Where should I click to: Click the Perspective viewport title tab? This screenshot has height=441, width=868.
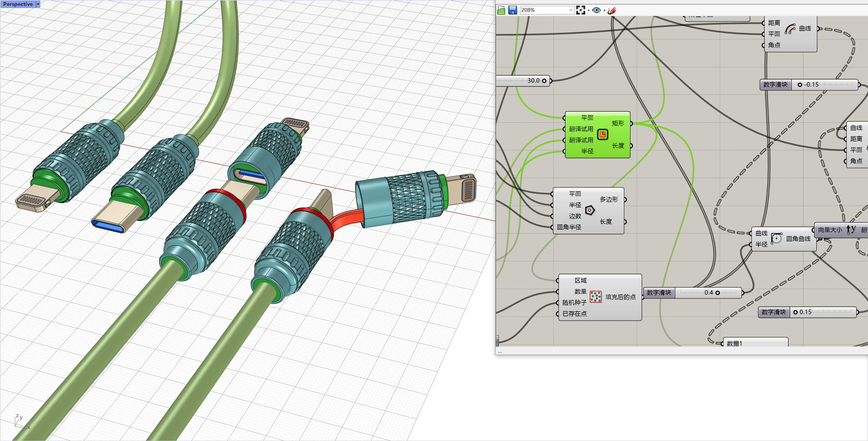pos(18,4)
